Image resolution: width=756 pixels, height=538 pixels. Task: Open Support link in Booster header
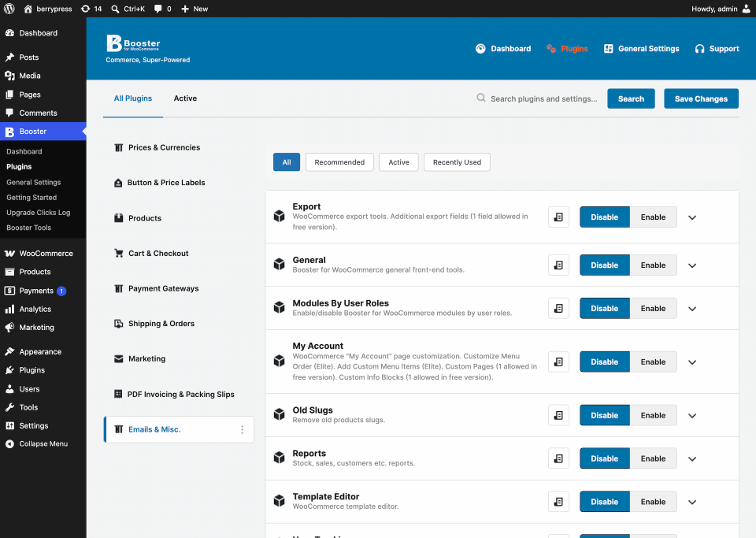coord(717,49)
